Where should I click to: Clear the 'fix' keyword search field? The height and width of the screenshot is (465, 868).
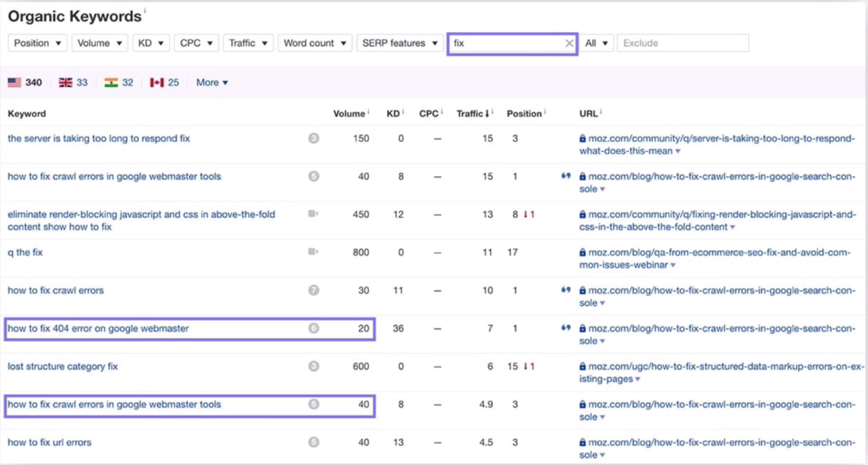pos(569,43)
